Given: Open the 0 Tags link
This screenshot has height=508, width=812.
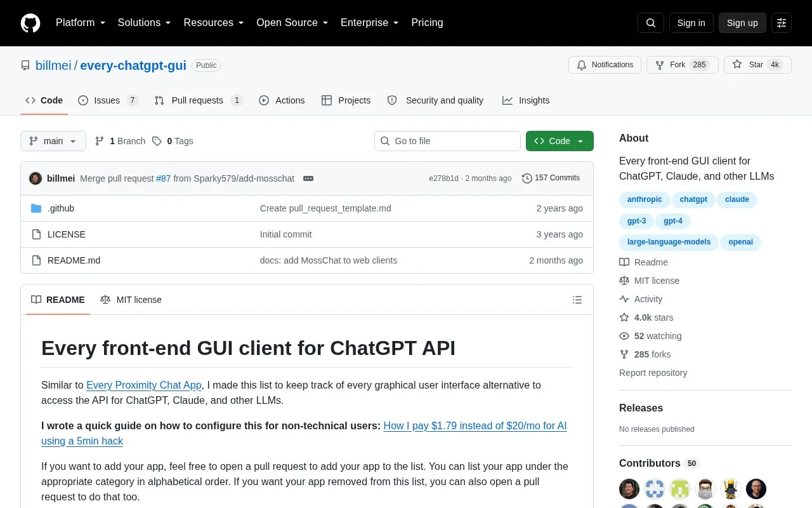Looking at the screenshot, I should 173,141.
